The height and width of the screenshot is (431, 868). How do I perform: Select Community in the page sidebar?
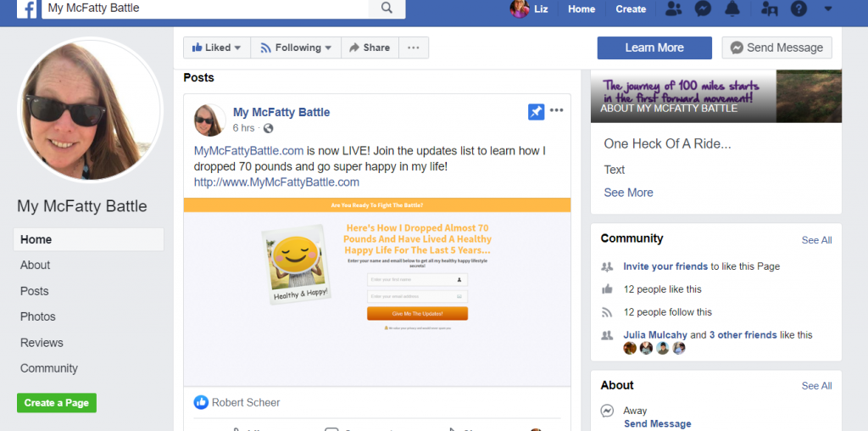click(x=48, y=368)
